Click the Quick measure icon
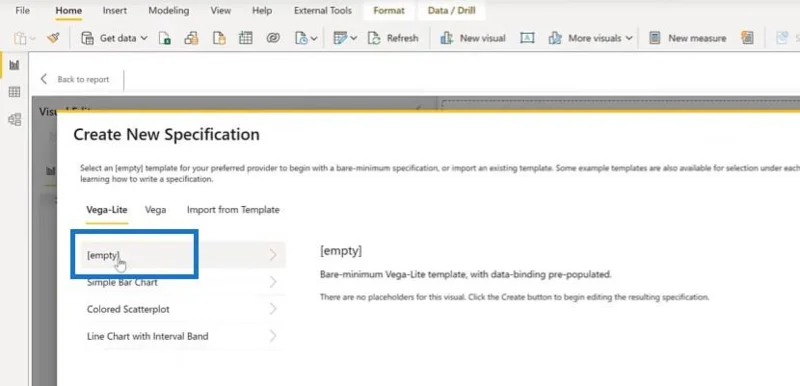 [747, 38]
